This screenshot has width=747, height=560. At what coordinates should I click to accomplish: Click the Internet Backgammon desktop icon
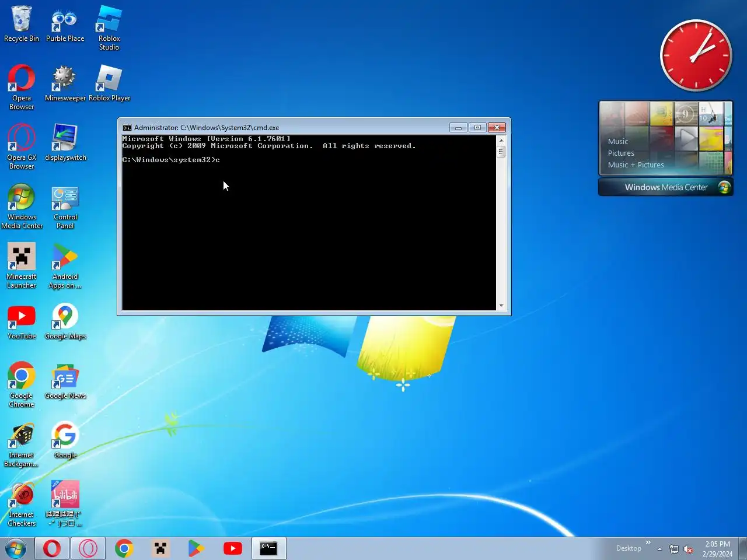(x=22, y=444)
